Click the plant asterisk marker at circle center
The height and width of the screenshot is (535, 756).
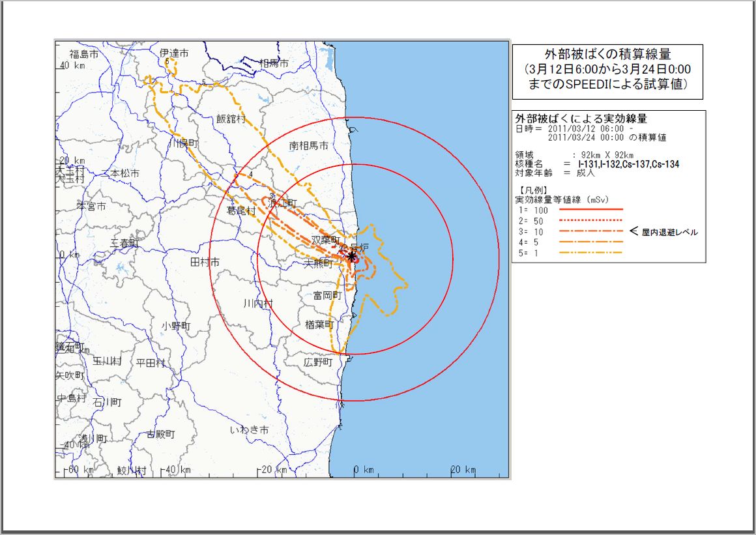click(352, 256)
